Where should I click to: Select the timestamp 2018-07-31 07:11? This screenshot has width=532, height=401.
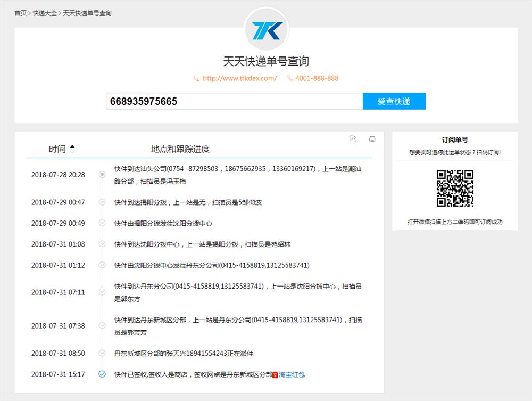(x=58, y=292)
